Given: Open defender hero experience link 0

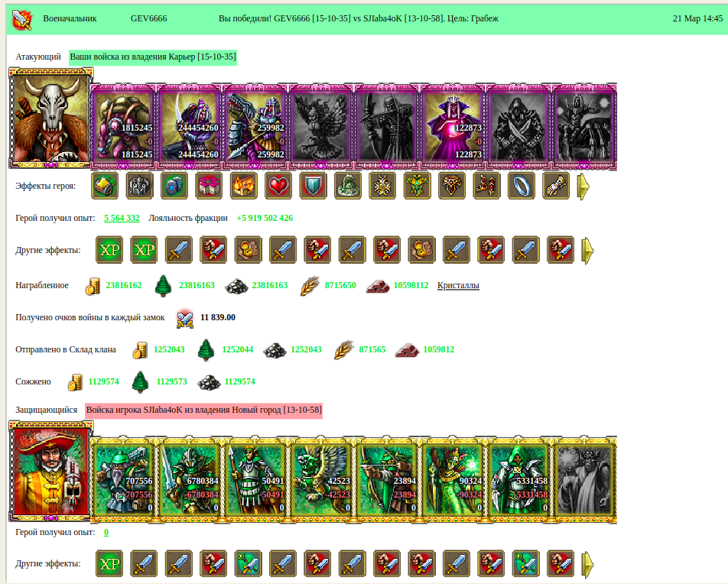Looking at the screenshot, I should 106,532.
